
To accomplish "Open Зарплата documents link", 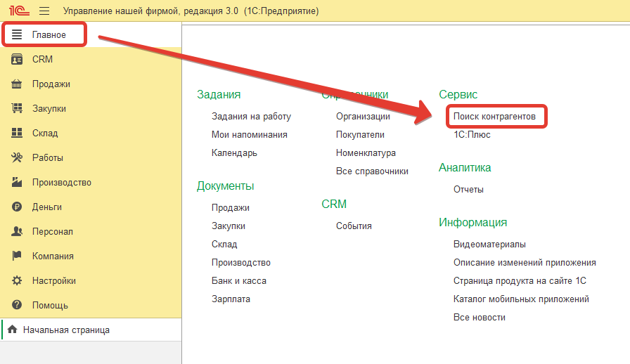I will 231,299.
